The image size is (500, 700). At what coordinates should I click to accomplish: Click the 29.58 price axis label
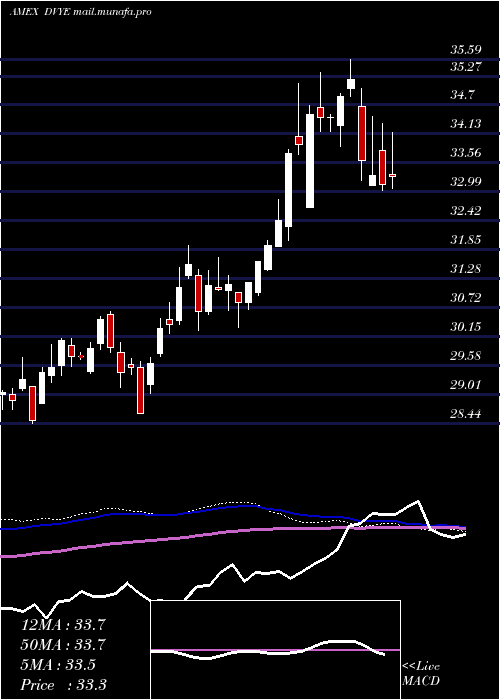click(x=466, y=356)
